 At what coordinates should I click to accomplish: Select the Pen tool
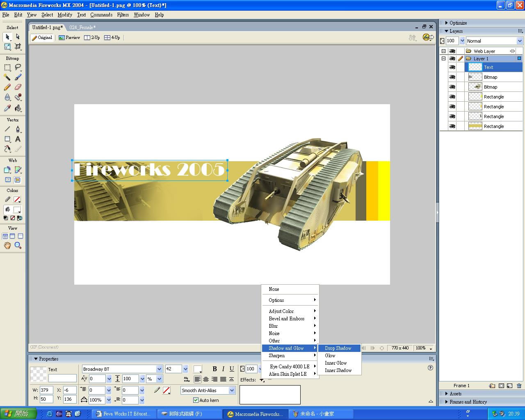[x=18, y=129]
